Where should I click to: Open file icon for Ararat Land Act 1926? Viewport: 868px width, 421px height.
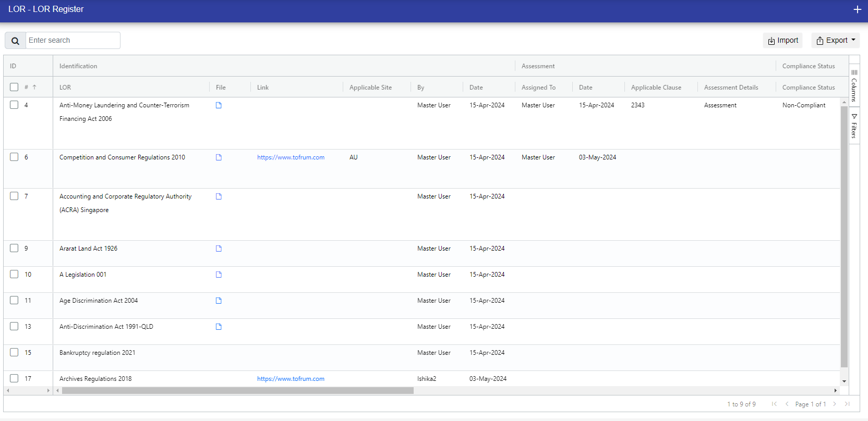click(x=219, y=249)
